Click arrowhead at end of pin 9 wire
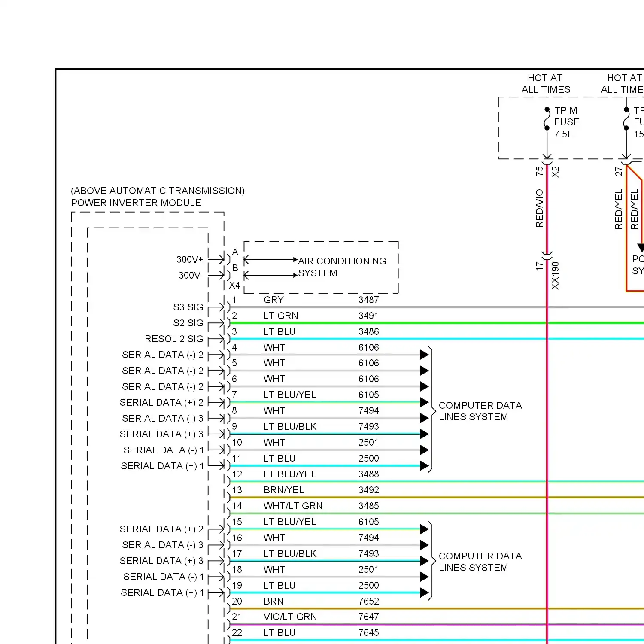 coord(424,434)
